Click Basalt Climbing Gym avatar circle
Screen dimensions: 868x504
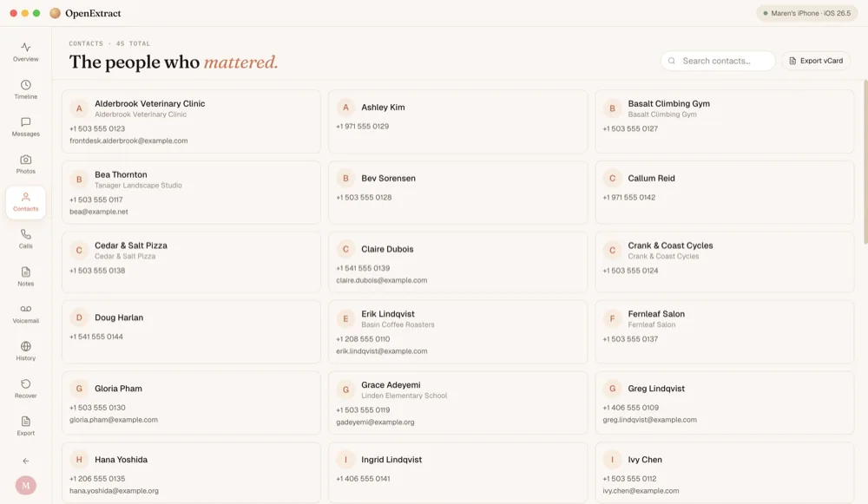(612, 108)
